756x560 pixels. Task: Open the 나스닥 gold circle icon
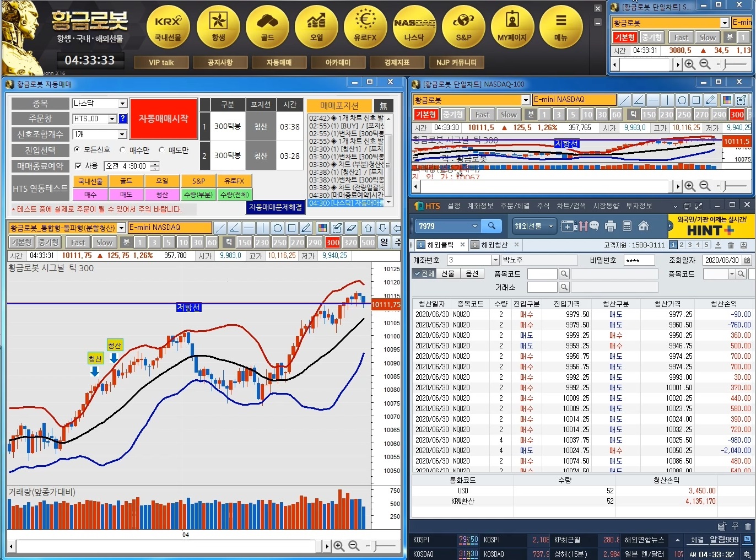point(414,26)
